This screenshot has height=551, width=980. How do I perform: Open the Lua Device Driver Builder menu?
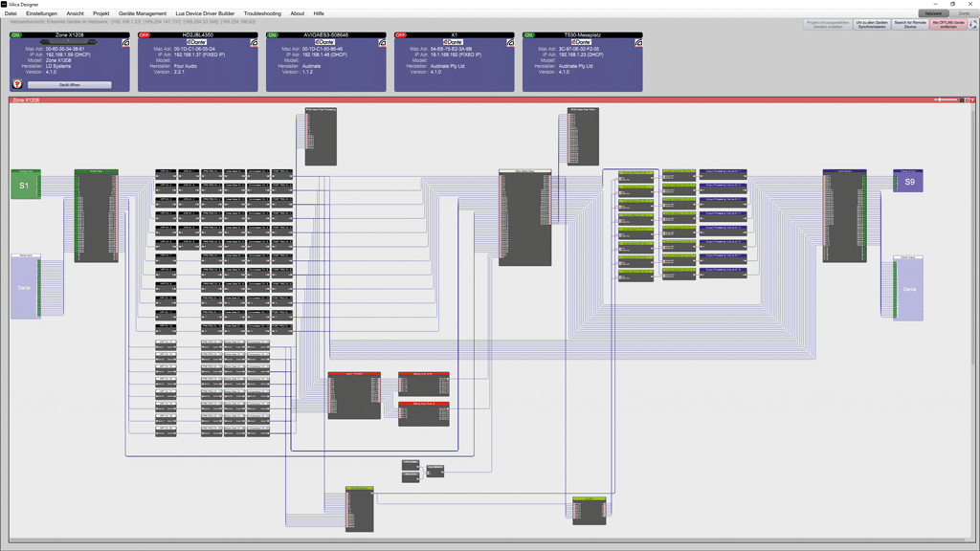pyautogui.click(x=205, y=13)
